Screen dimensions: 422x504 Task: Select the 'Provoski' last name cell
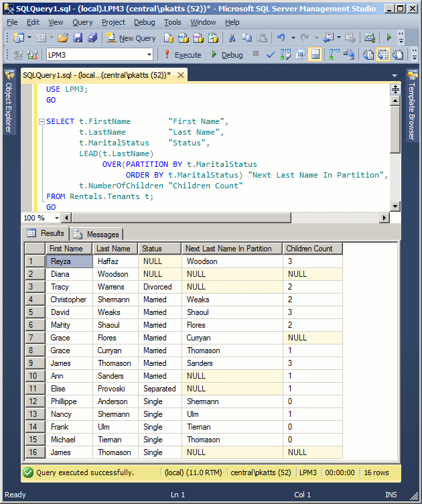click(116, 389)
